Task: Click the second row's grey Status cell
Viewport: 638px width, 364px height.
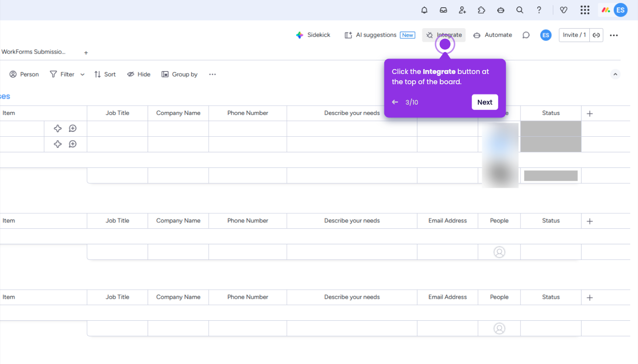Action: [551, 144]
